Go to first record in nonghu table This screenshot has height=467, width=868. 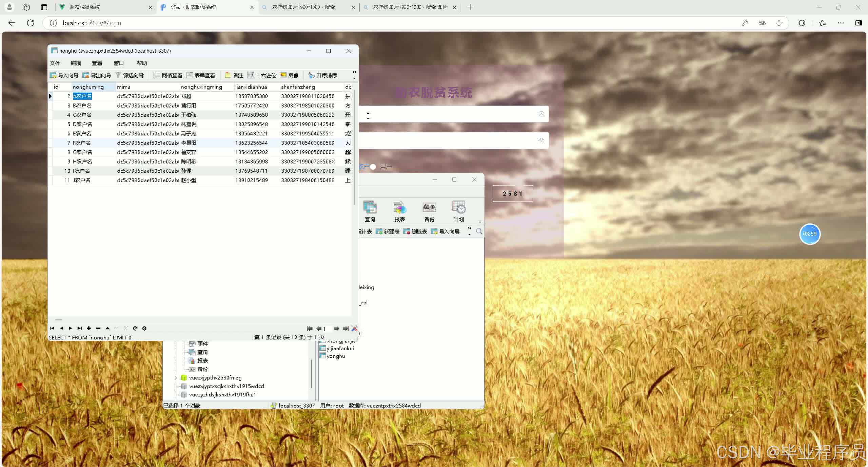[x=52, y=328]
